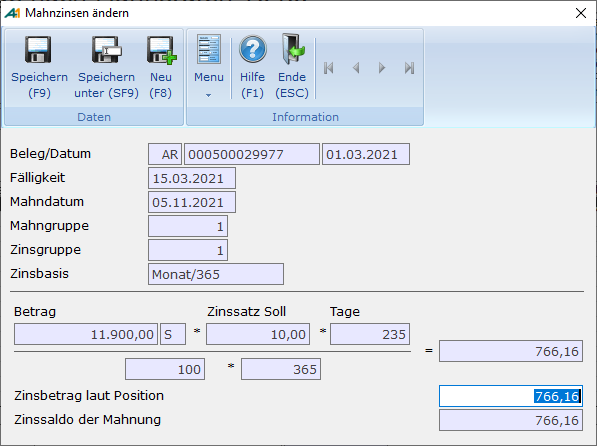The height and width of the screenshot is (446, 597).
Task: Click the S indicator field next to Betrag
Action: (173, 334)
